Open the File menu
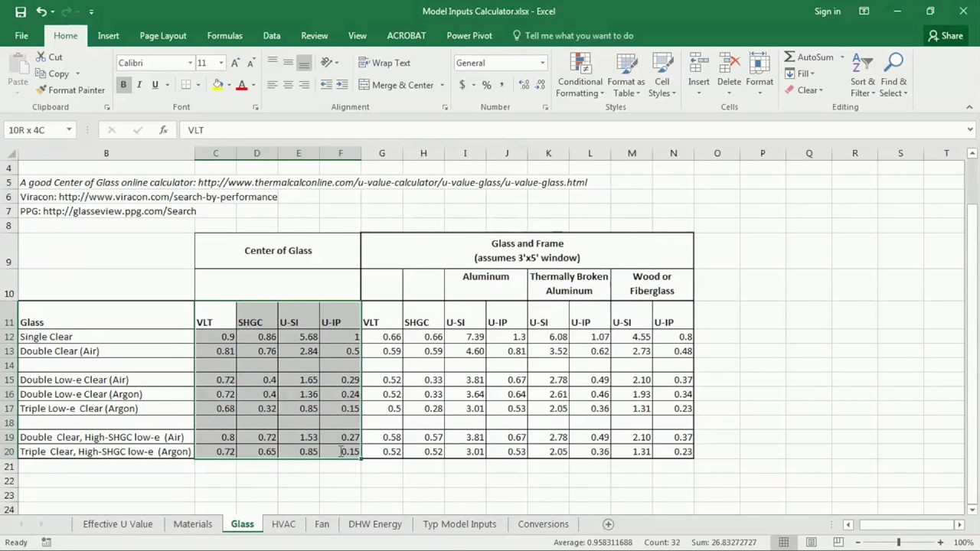This screenshot has height=551, width=980. 21,36
